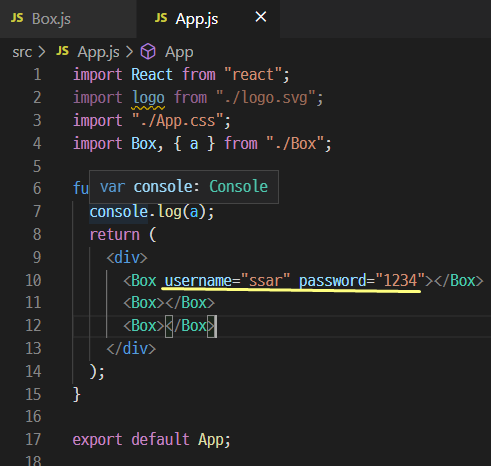Click the "react" string on line 1
Viewport: 491px width, 466px height.
tap(253, 74)
